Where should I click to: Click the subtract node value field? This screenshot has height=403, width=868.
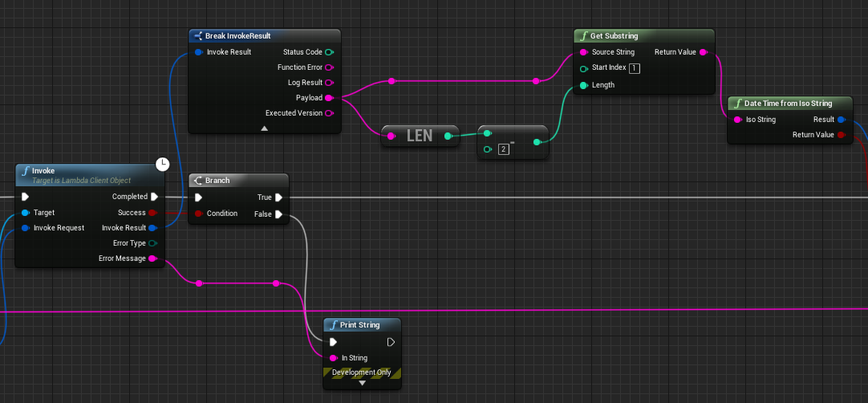point(503,149)
